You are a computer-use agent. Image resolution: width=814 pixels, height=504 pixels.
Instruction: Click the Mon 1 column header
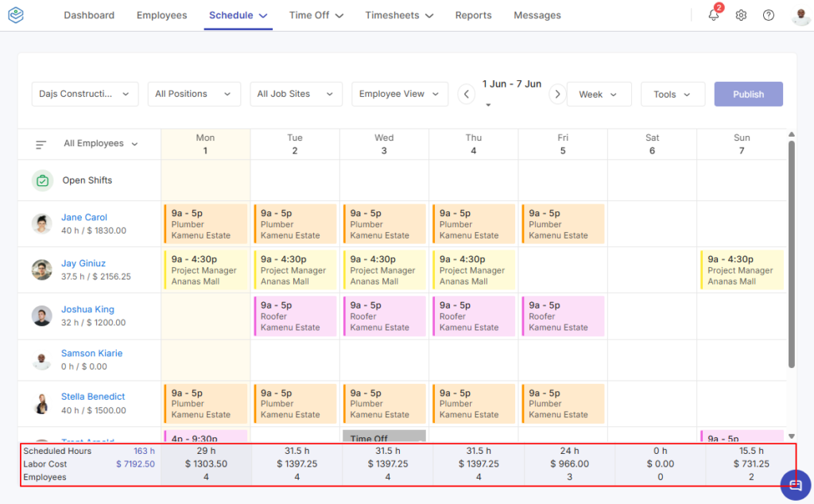[x=206, y=145]
